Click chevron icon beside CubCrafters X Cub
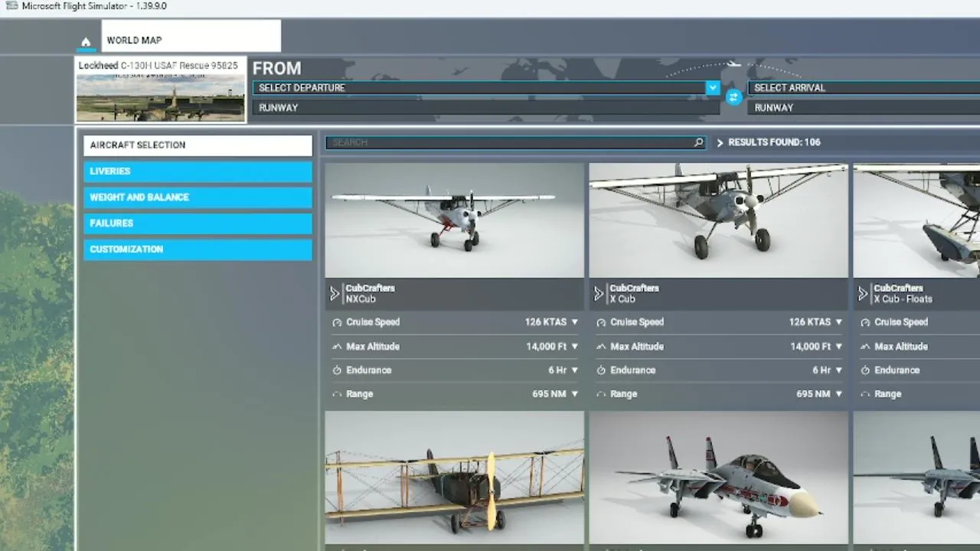 599,294
